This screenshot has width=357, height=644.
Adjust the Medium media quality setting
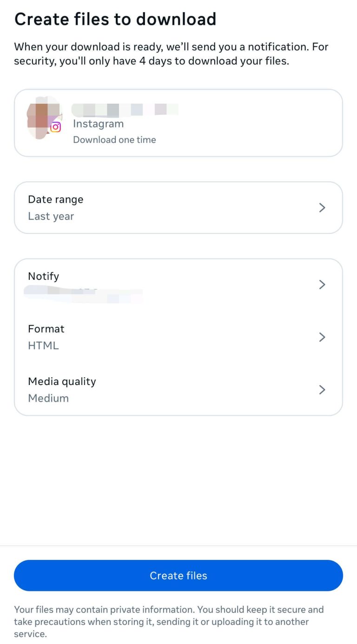178,390
